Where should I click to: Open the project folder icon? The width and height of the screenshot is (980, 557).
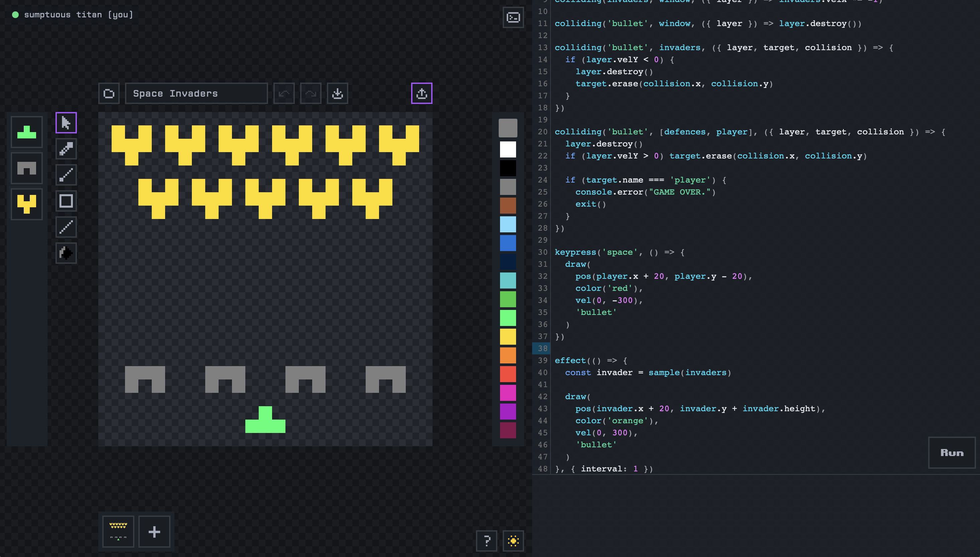tap(109, 93)
